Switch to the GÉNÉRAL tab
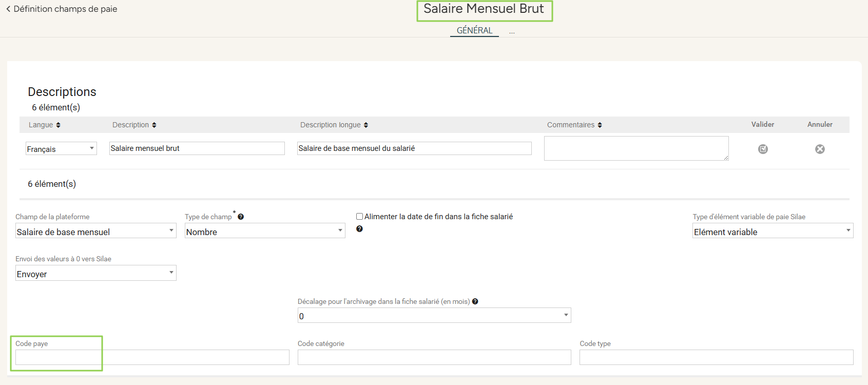Screen dimensions: 868x385 (x=474, y=30)
